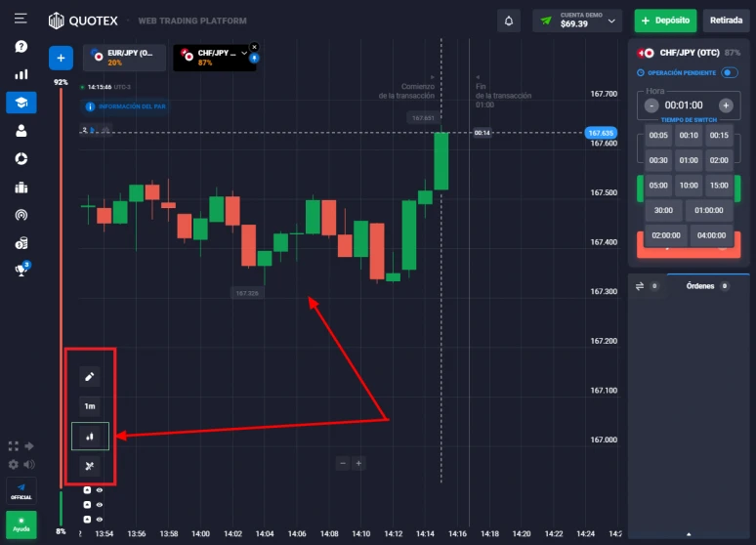Toggle visibility of the second indicator
Image resolution: width=756 pixels, height=545 pixels.
(x=100, y=505)
